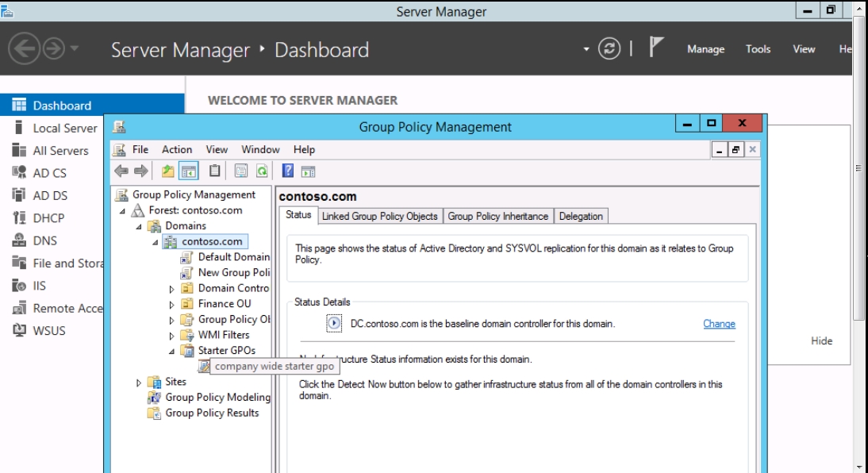Viewport: 868px width, 473px height.
Task: Collapse the Forest: contoso.com node
Action: [122, 211]
